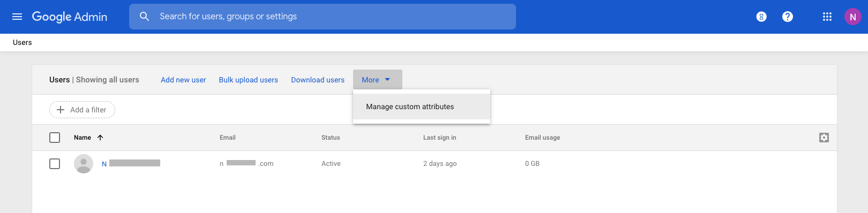
Task: Open the Google apps grid
Action: click(827, 17)
